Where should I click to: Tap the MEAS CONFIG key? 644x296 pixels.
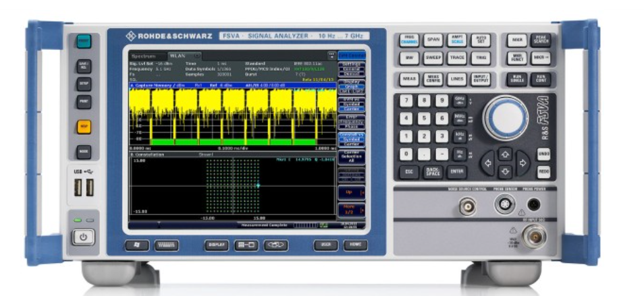[x=433, y=79]
